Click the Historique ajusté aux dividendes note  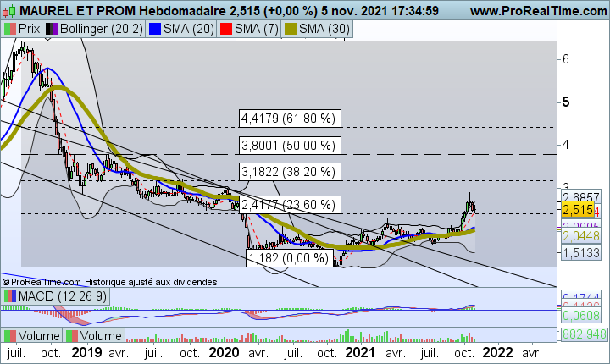click(151, 282)
